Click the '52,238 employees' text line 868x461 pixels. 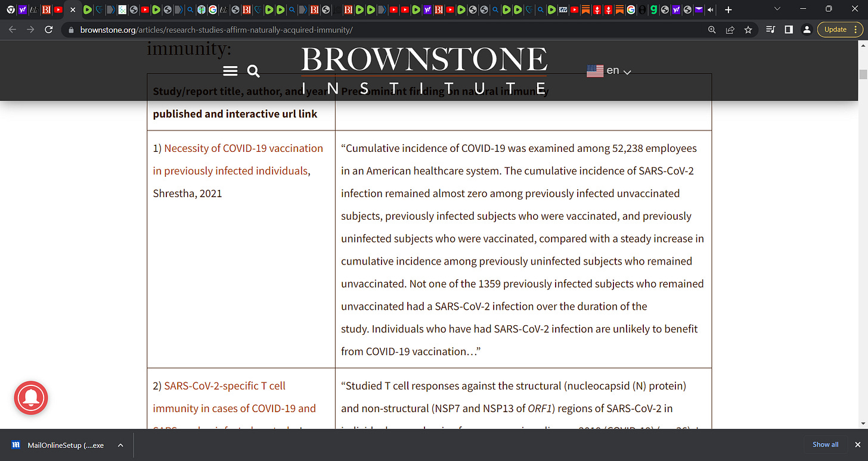[x=519, y=148]
